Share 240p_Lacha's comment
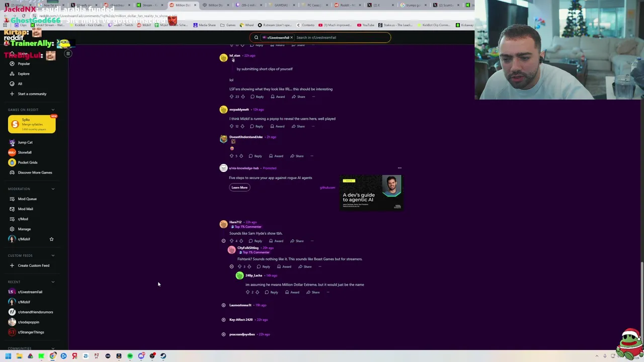 coord(313,292)
